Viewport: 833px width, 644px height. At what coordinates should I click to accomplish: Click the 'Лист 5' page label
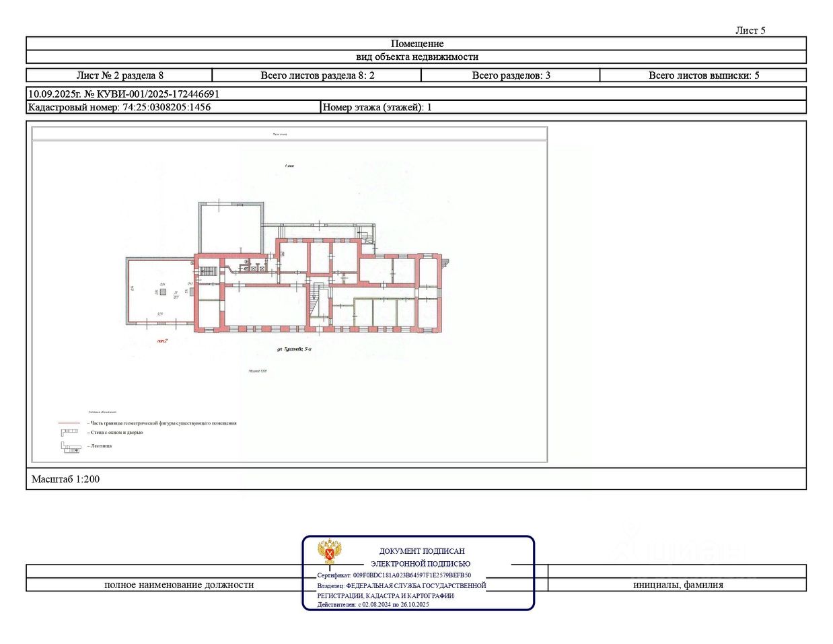point(750,30)
